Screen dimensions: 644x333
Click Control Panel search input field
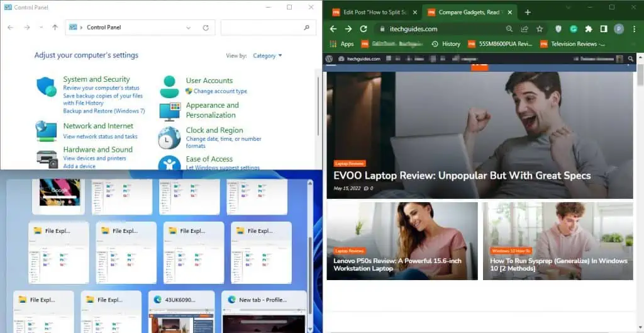coord(268,28)
